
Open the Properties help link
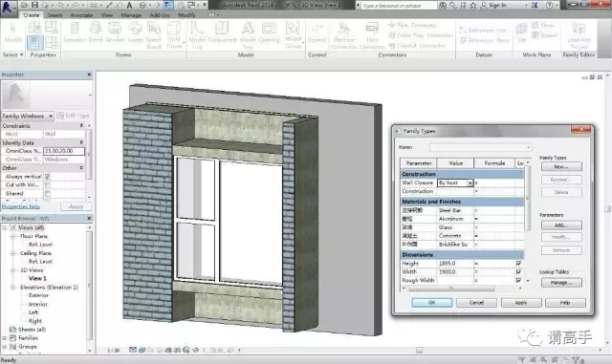coord(21,206)
